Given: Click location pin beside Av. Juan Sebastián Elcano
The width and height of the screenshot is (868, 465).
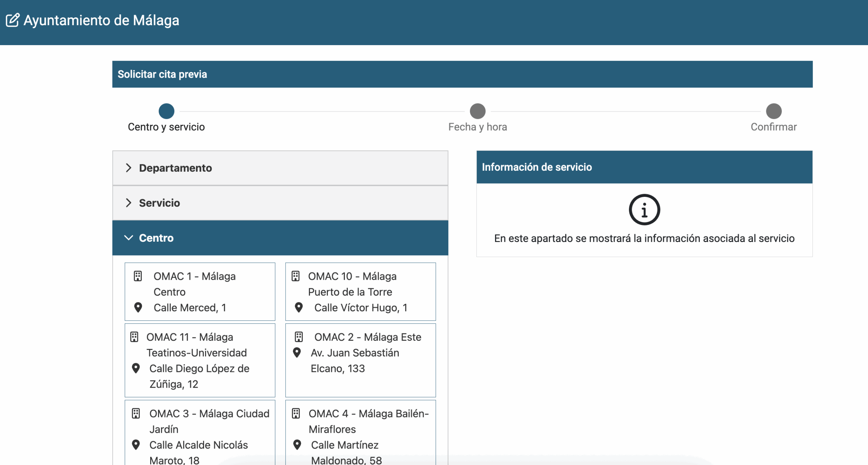Looking at the screenshot, I should coord(297,353).
